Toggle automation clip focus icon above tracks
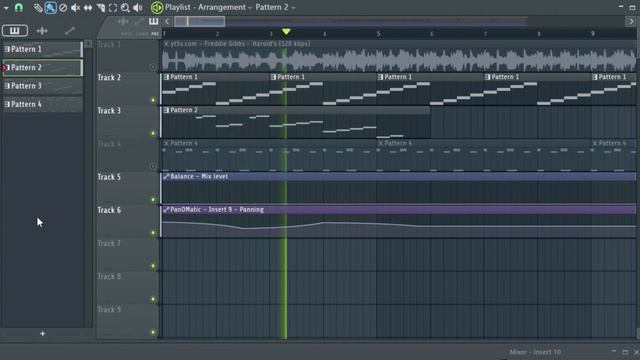Image resolution: width=640 pixels, height=360 pixels. (x=139, y=21)
